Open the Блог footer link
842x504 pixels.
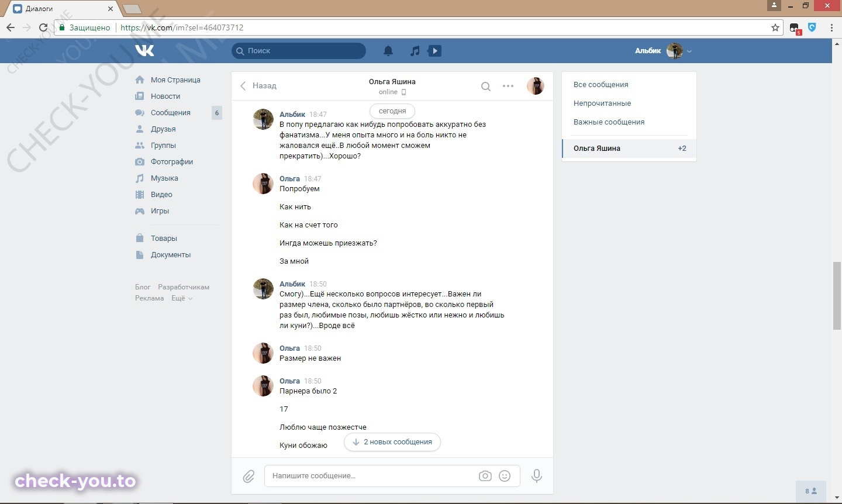coord(143,287)
